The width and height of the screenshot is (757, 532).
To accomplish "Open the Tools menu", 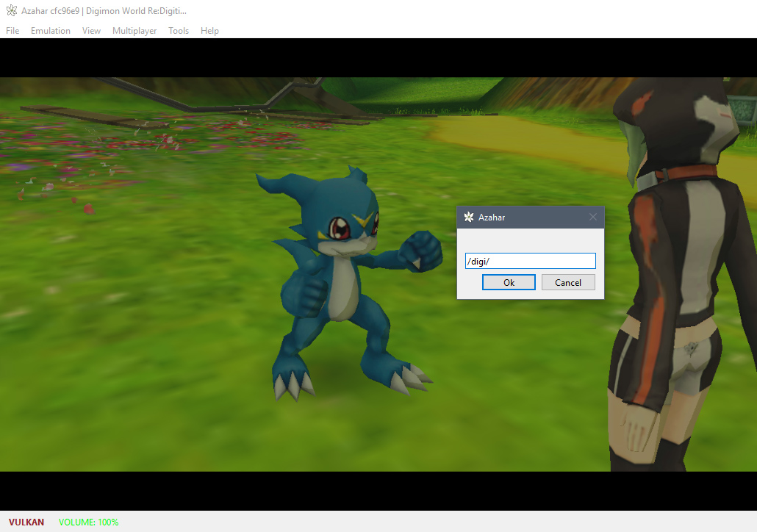I will [x=178, y=30].
